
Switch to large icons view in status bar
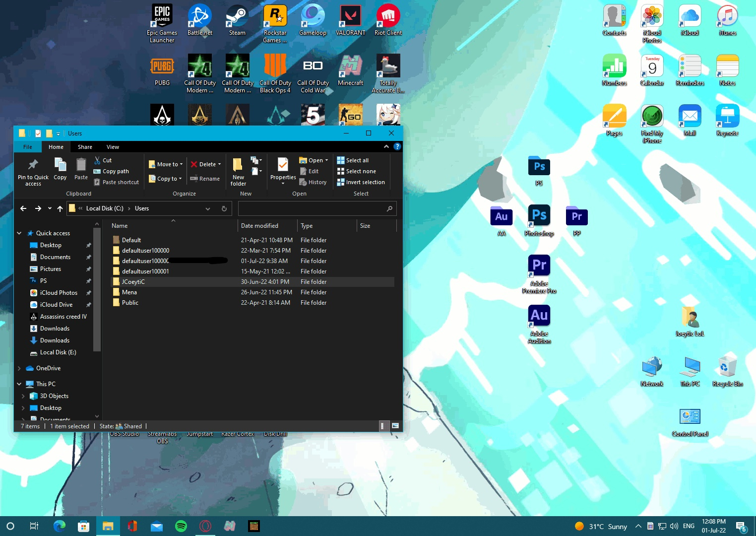[x=395, y=426]
